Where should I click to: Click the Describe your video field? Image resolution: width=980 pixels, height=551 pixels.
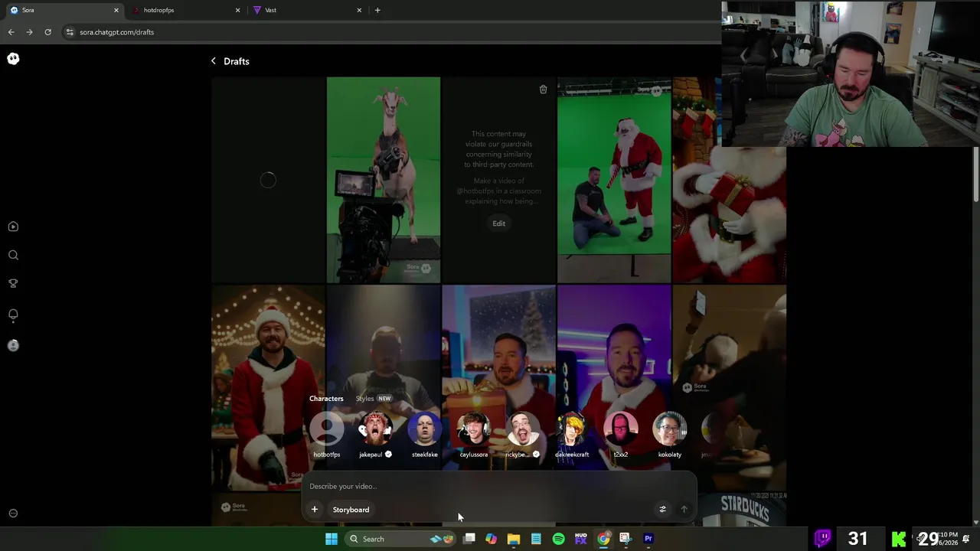click(x=498, y=486)
